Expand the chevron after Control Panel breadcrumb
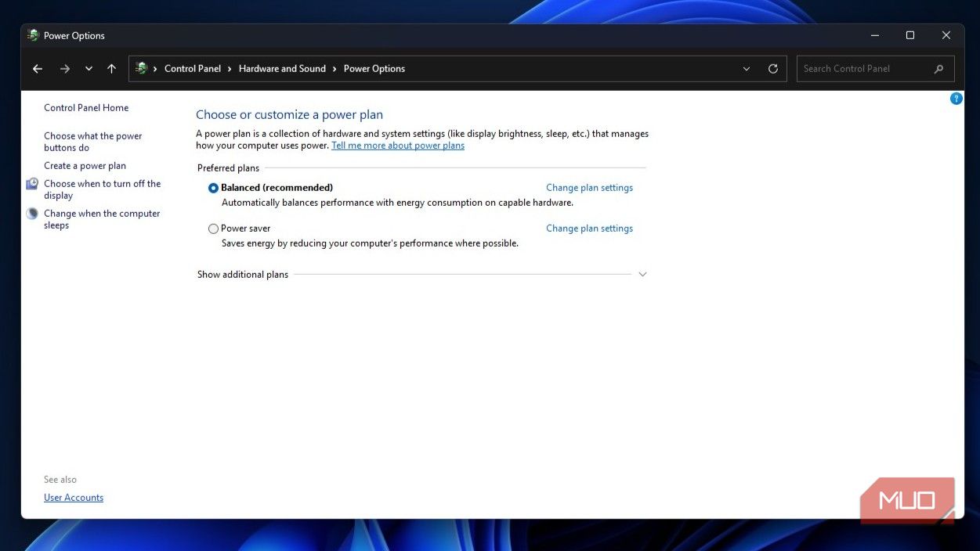 [x=230, y=69]
